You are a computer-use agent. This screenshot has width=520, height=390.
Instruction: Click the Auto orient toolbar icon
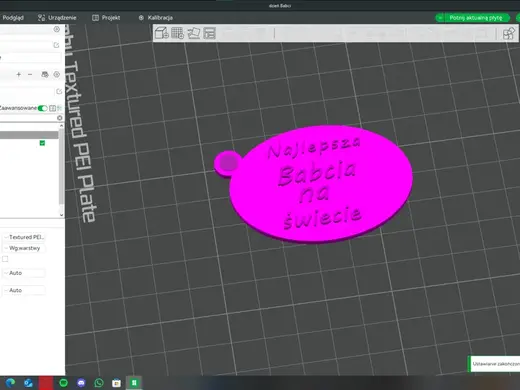click(193, 33)
